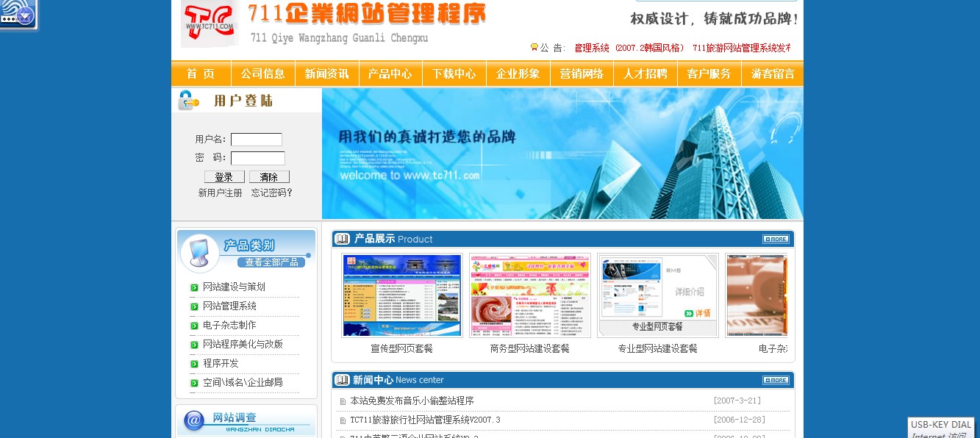This screenshot has width=980, height=438.
Task: Open category 空间\域名\企业邮局
Action: 243,383
